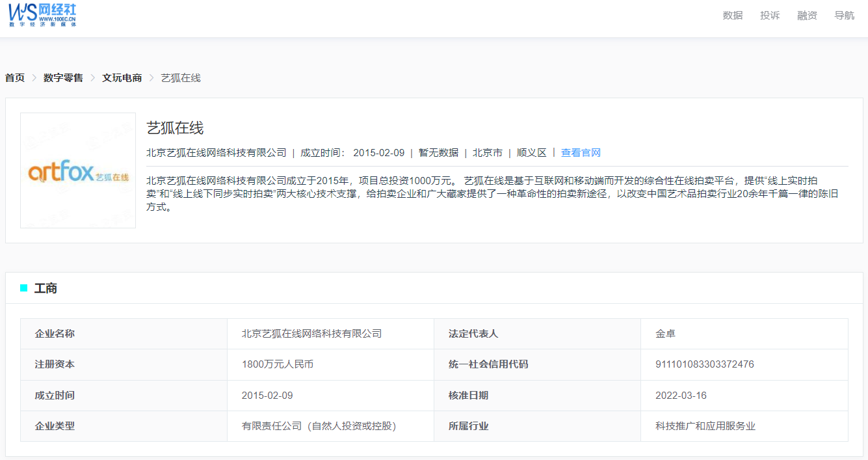The height and width of the screenshot is (460, 868).
Task: Click the 成立时间 table label
Action: point(55,396)
